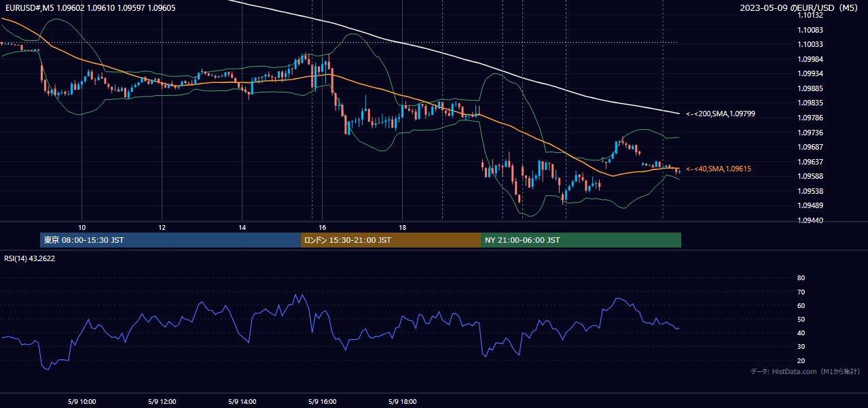Viewport: 868px width, 408px height.
Task: Click hour label 12 under price chart
Action: 162,227
